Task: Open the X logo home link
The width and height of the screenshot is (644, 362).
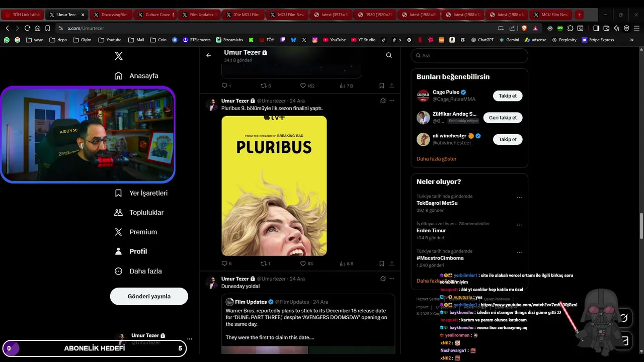Action: tap(119, 56)
